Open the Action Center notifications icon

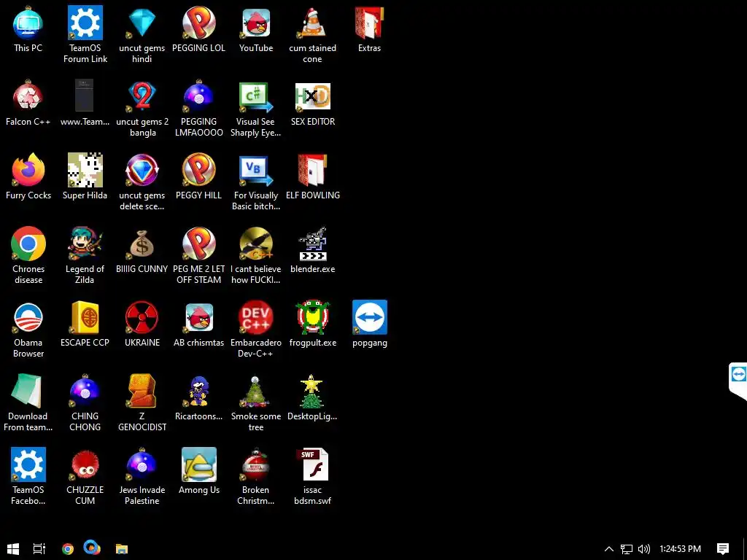(x=723, y=548)
